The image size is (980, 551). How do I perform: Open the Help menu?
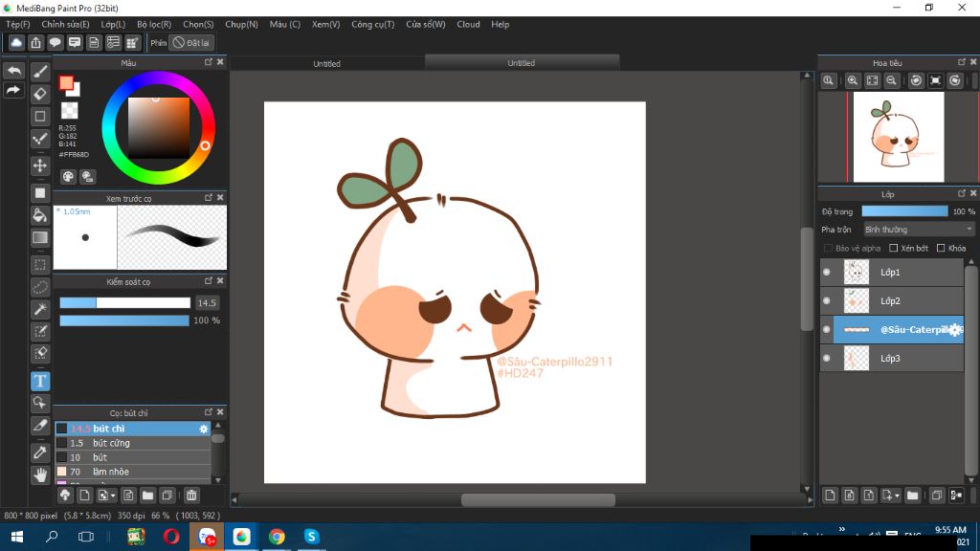pyautogui.click(x=500, y=24)
